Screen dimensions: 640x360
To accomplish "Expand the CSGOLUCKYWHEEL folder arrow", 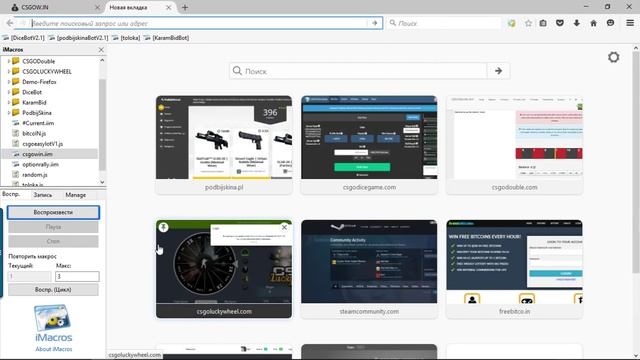I will (9, 71).
